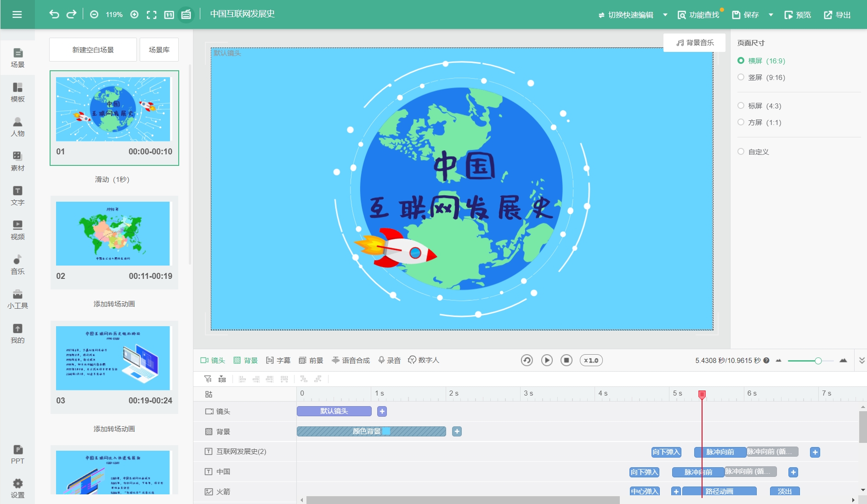Switch to the 背景 tab

tap(245, 360)
